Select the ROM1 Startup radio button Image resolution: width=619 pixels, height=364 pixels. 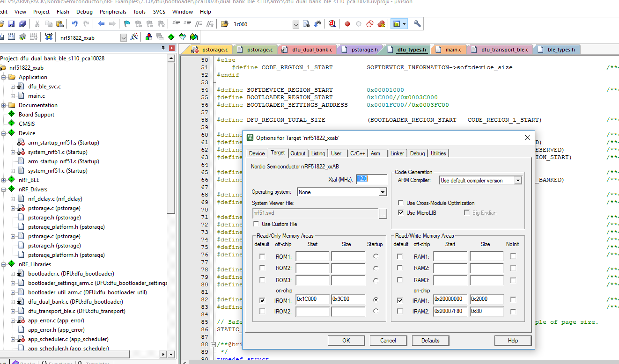[x=376, y=256]
